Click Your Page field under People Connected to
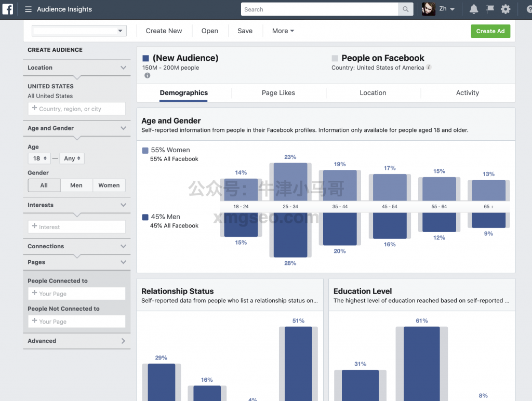 (x=77, y=293)
